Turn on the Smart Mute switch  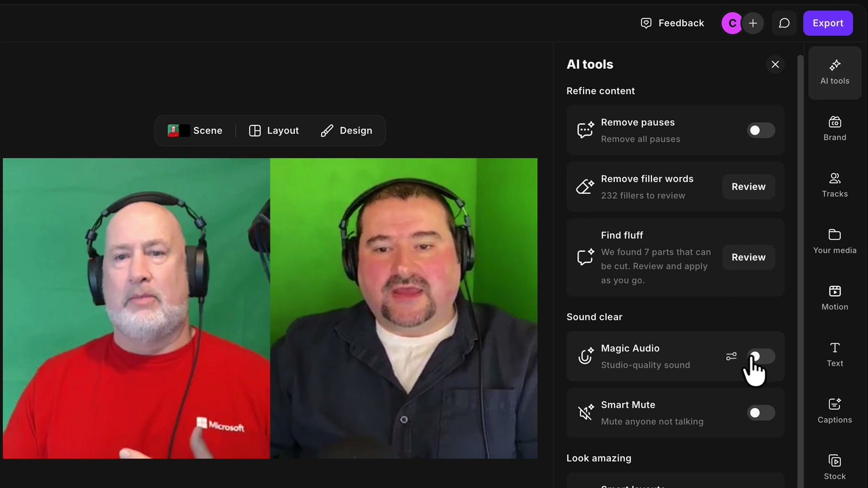tap(761, 413)
